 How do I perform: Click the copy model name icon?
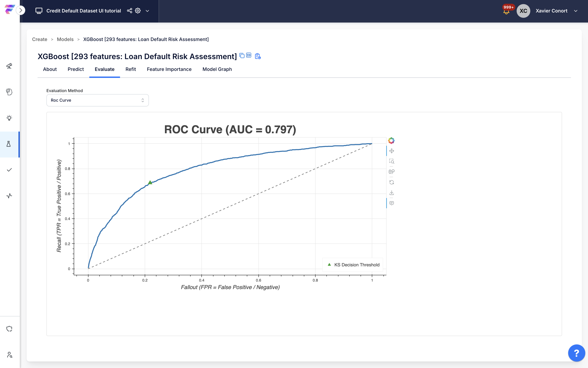coord(242,56)
